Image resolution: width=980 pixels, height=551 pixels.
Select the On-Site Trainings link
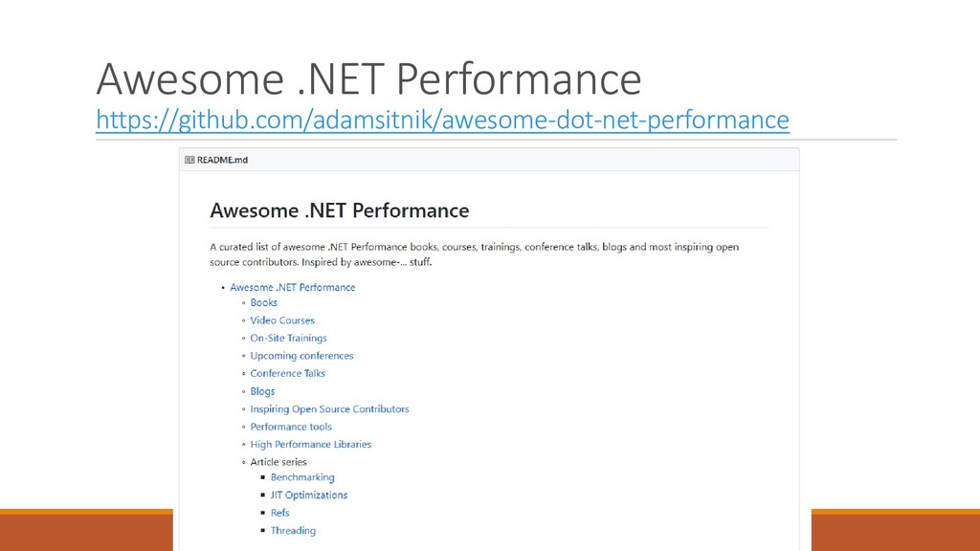(x=289, y=338)
